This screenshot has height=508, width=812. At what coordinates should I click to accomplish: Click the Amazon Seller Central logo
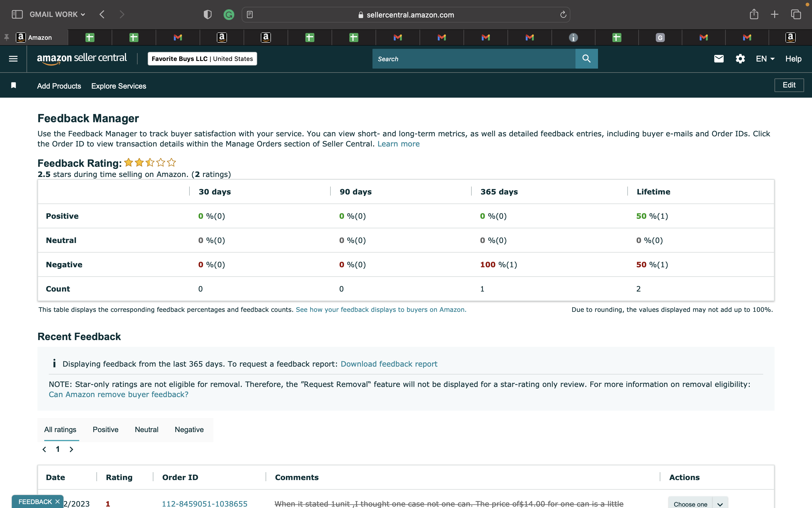pos(82,59)
